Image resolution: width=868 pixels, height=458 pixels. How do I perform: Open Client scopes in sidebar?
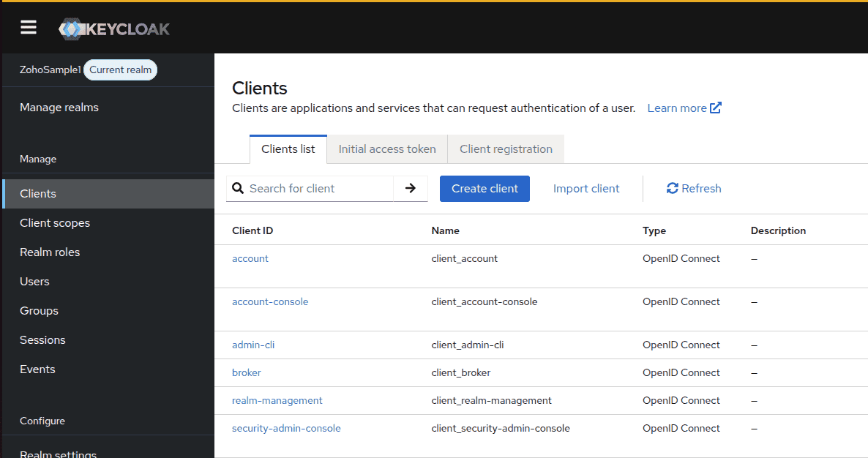tap(55, 223)
